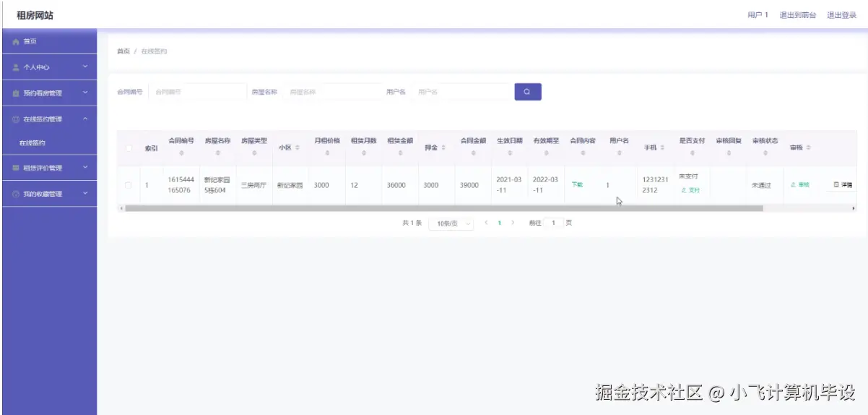868x415 pixels.
Task: Click the 2022-03-11 expiry date cell
Action: coord(545,185)
